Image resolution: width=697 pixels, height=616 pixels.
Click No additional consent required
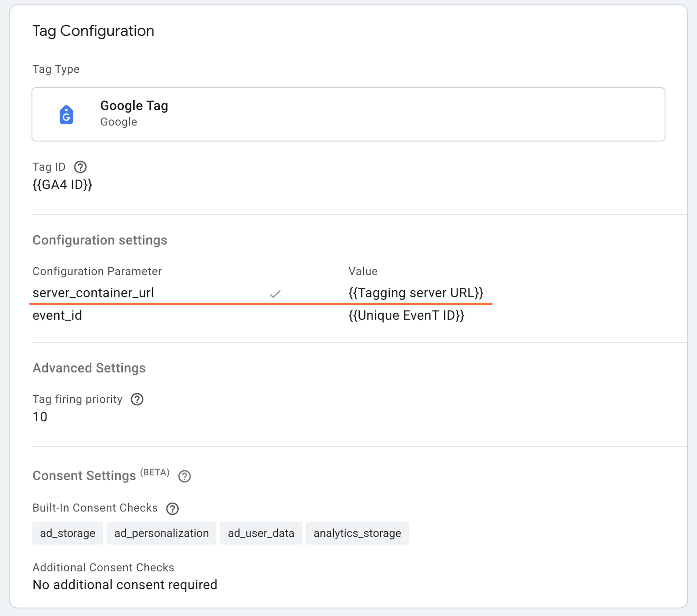click(x=125, y=585)
